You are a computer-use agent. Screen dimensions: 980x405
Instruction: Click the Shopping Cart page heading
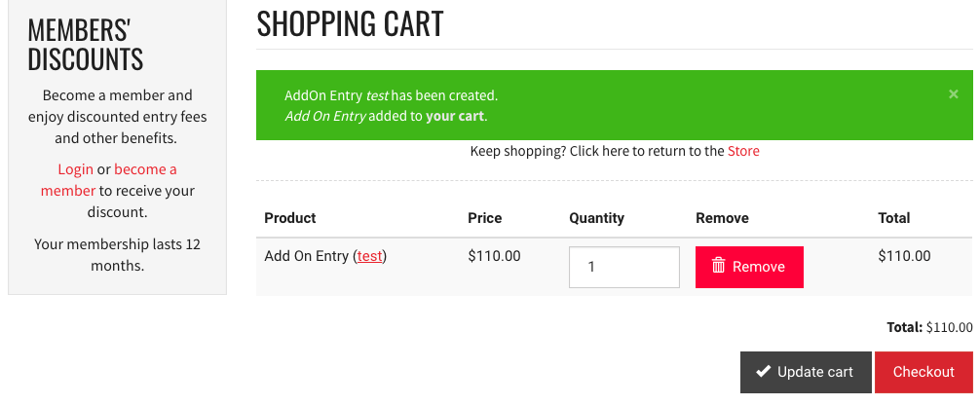tap(350, 24)
